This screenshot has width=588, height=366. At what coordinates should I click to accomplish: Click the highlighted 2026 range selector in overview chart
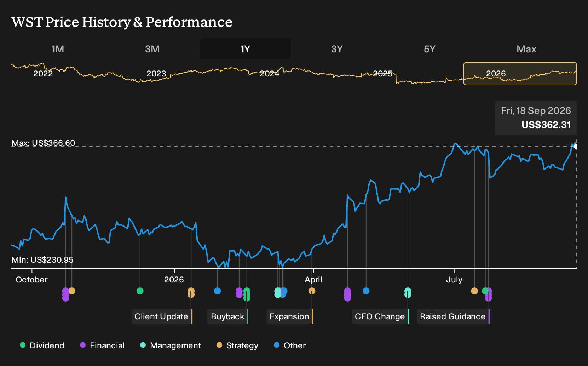click(x=520, y=74)
